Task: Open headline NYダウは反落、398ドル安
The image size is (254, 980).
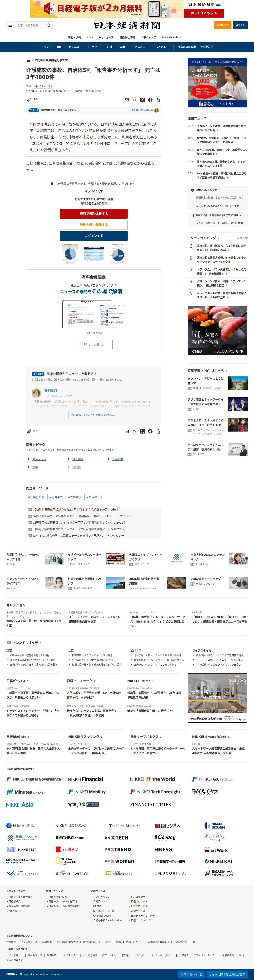Action: tap(222, 152)
